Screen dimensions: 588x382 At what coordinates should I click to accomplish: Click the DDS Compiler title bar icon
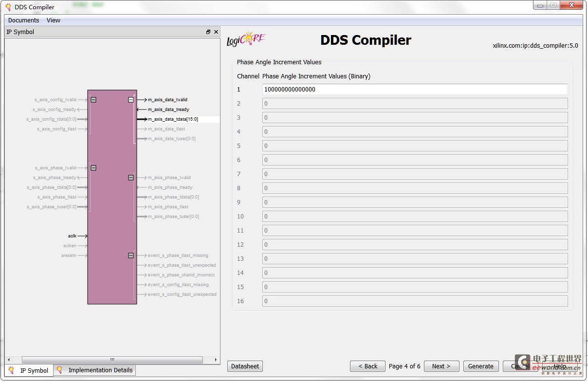(8, 7)
